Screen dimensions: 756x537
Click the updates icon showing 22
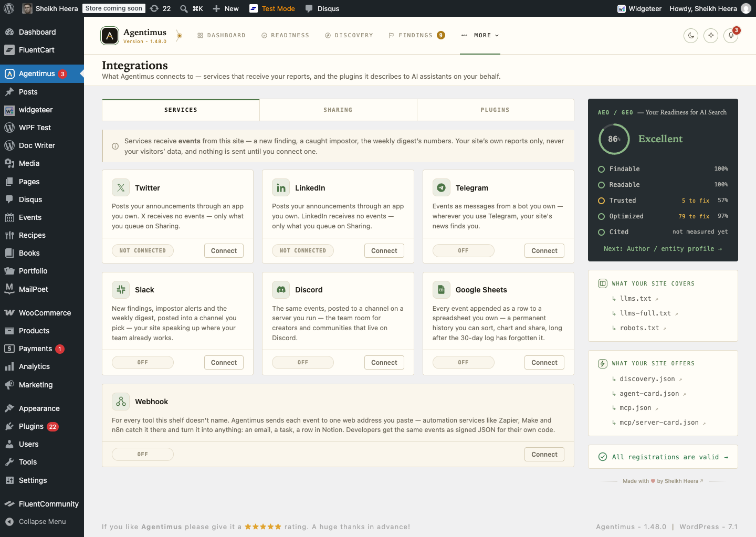coord(160,8)
